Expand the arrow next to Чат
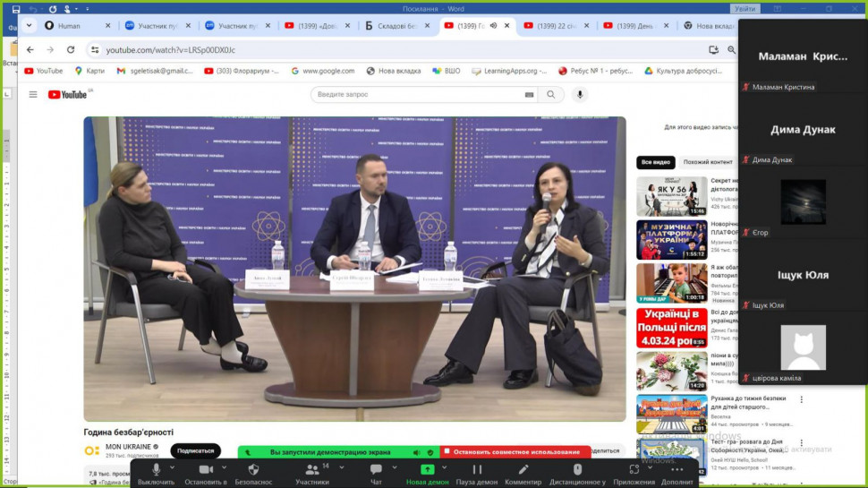Image resolution: width=868 pixels, height=488 pixels. 394,468
